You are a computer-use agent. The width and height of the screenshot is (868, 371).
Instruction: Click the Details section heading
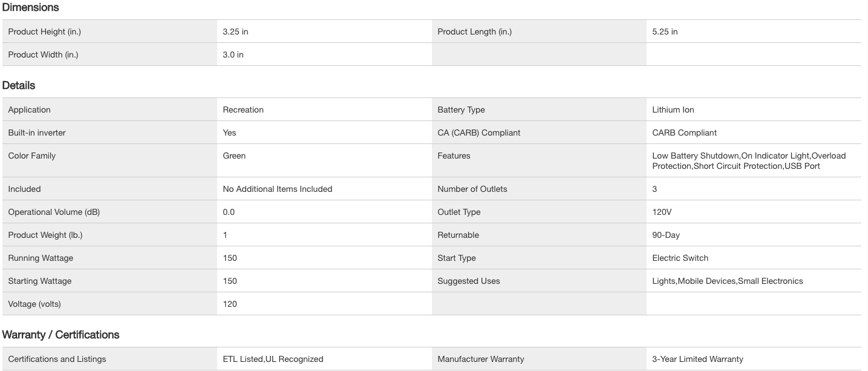coord(19,85)
